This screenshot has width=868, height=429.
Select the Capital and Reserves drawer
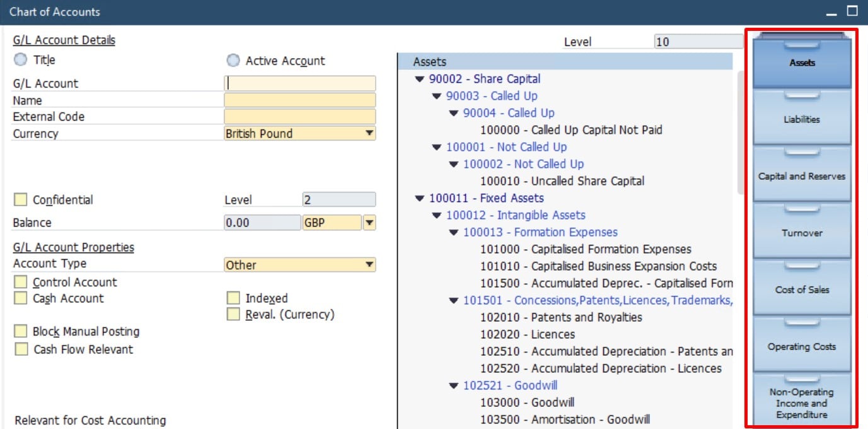pyautogui.click(x=801, y=176)
